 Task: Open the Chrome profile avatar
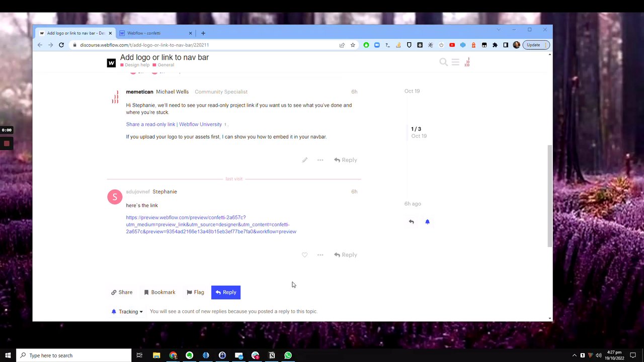[516, 45]
